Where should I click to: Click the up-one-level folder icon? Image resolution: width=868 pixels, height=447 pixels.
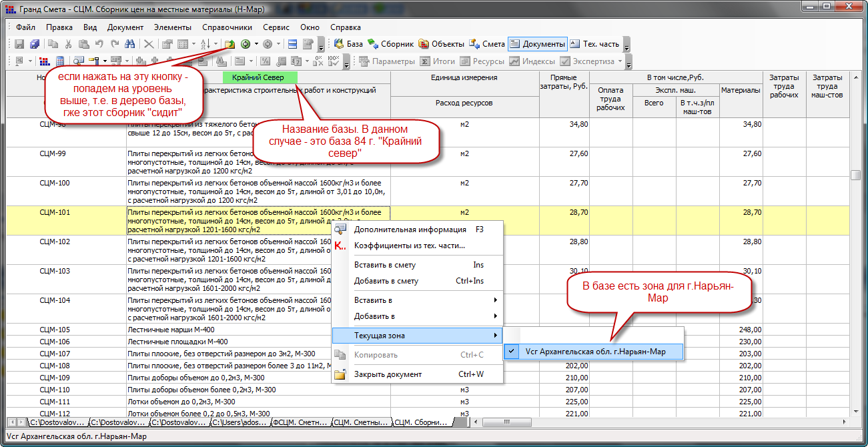click(230, 45)
